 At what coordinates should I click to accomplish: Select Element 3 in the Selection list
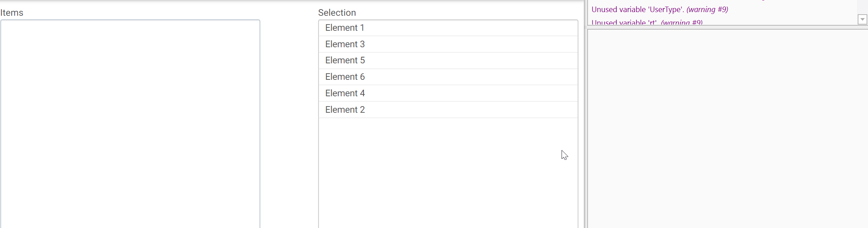click(x=345, y=44)
